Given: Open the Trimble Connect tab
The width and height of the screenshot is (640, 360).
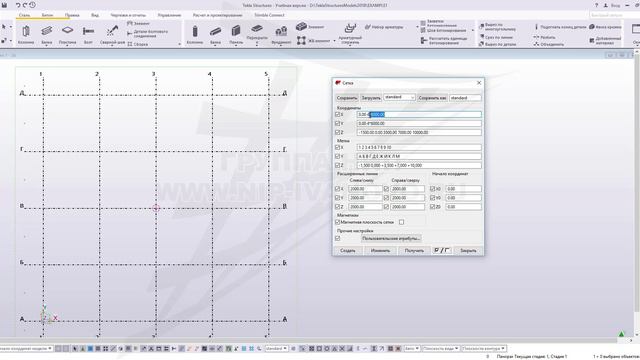Looking at the screenshot, I should click(269, 15).
